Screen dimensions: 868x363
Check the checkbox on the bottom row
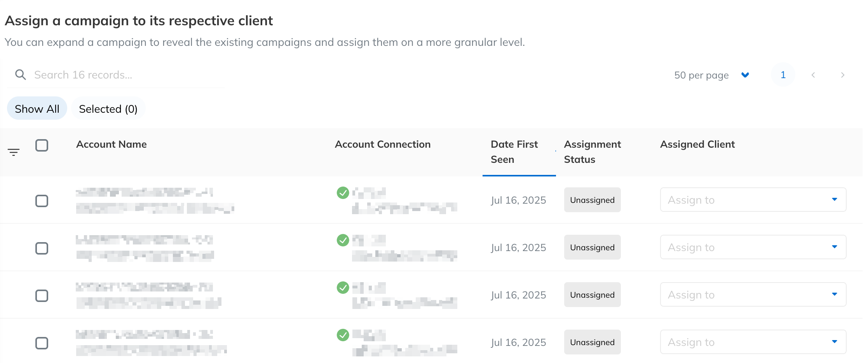[42, 343]
